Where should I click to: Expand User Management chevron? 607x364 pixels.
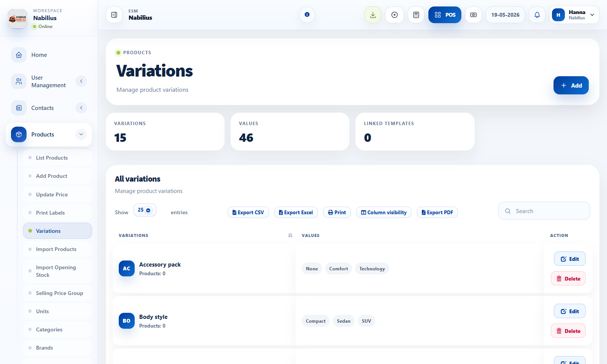81,81
